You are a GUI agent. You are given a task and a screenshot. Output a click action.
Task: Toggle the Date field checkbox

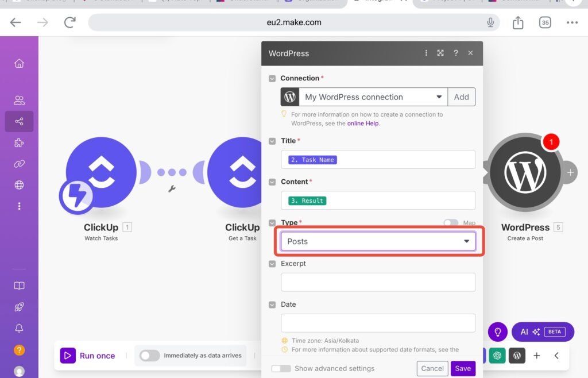[x=272, y=304]
